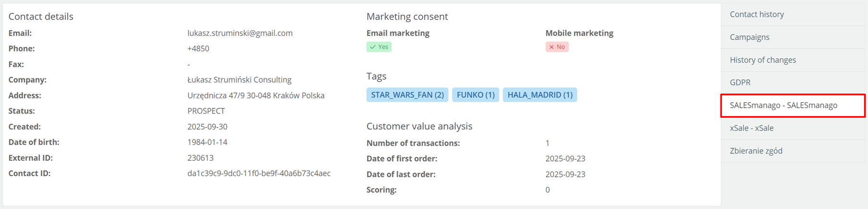
Task: Click the company name Łukasz Strumiński Consulting
Action: point(239,80)
